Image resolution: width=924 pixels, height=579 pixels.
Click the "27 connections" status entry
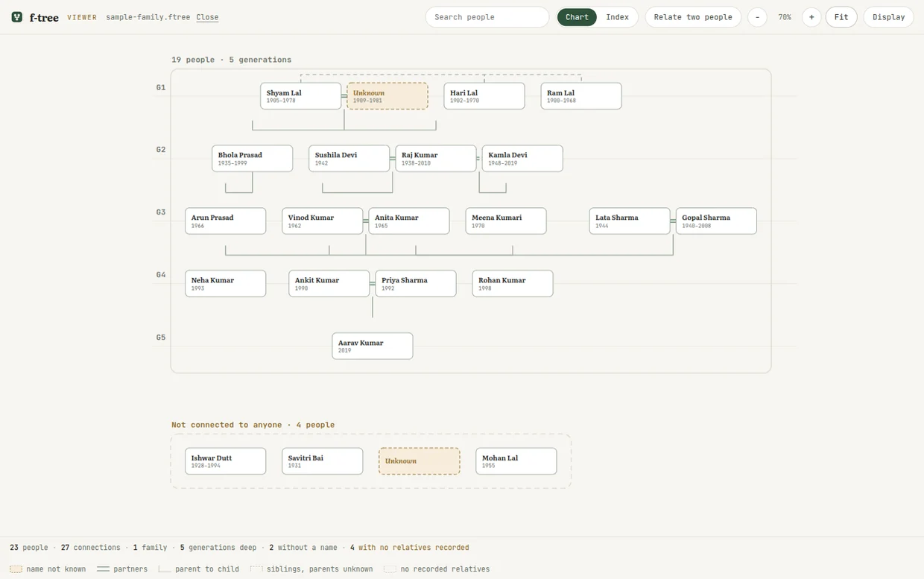tap(91, 548)
